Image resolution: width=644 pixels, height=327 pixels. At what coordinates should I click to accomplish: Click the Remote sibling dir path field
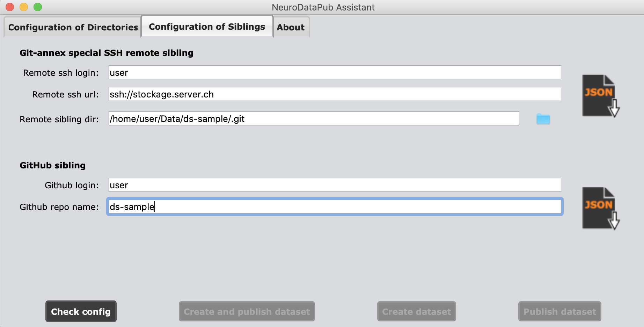coord(314,119)
